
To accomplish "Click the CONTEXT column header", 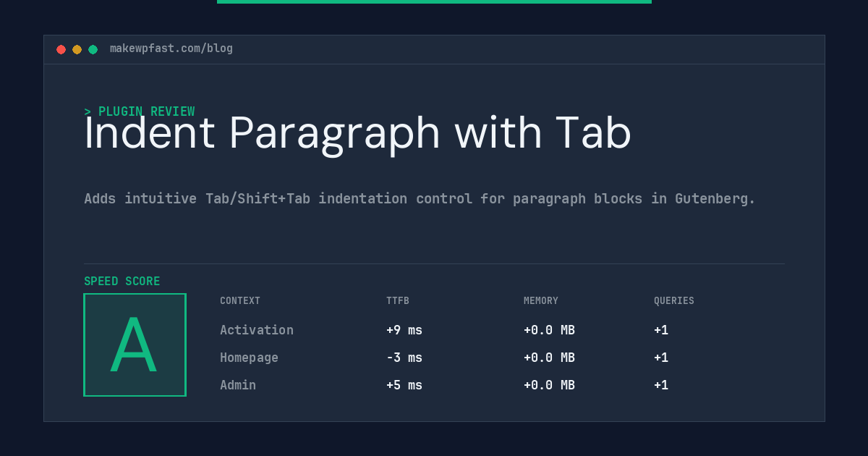I will pos(240,301).
